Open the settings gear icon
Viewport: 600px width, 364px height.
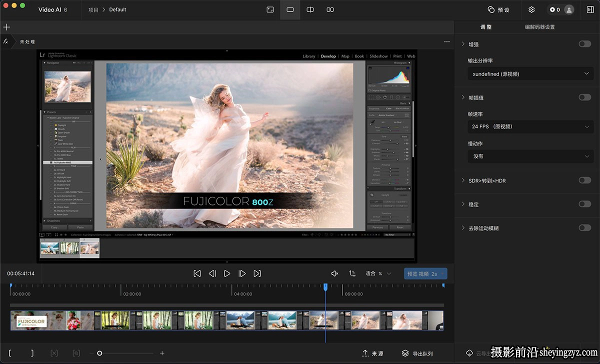point(531,9)
